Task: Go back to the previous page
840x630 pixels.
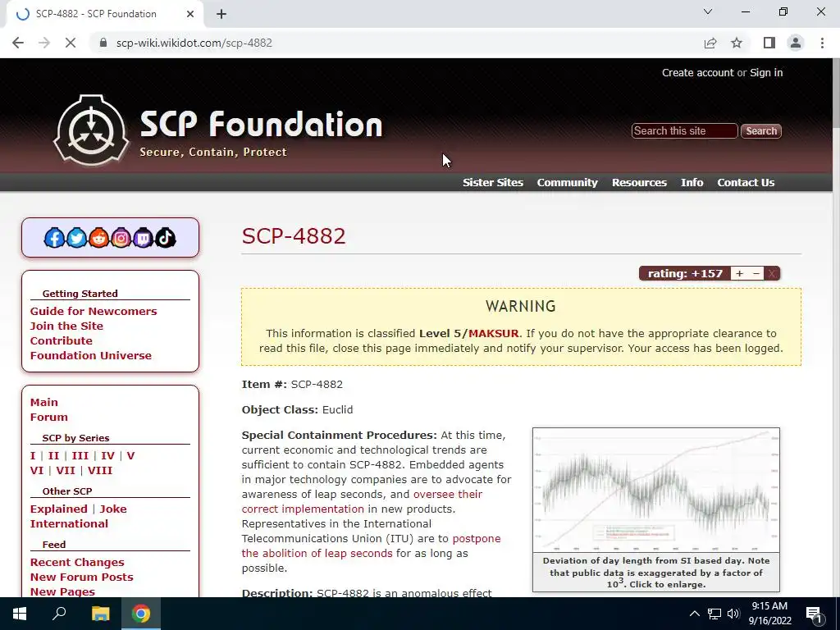Action: click(x=18, y=43)
